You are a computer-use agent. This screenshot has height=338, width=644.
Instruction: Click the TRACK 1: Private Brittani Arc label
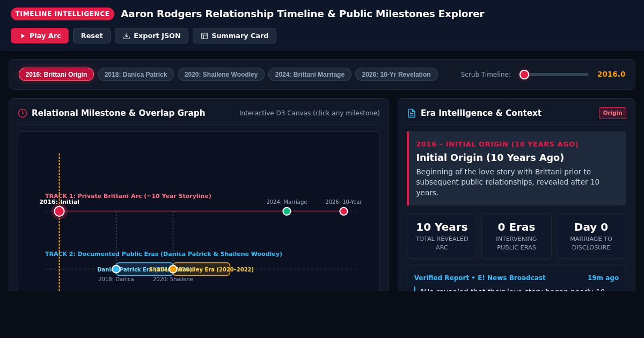click(x=128, y=196)
